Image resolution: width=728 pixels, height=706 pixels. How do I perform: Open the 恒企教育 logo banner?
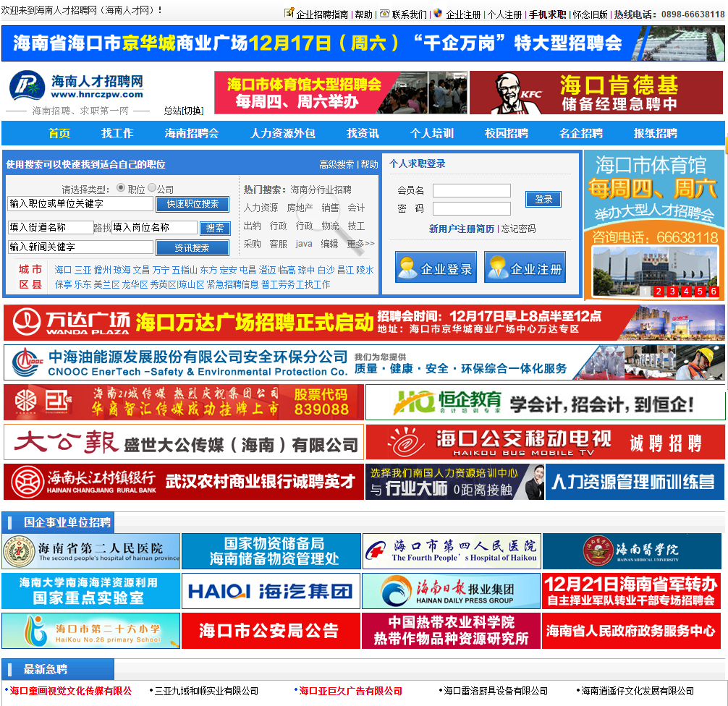(546, 402)
